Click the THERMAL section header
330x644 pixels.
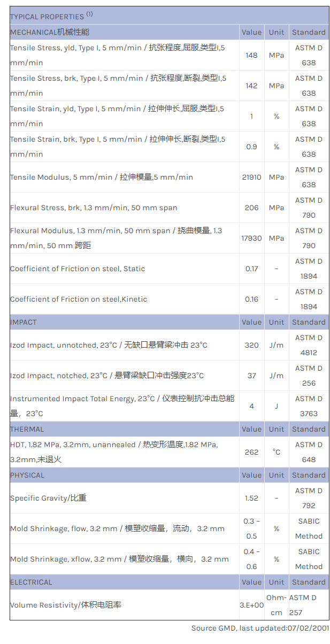[x=27, y=429]
